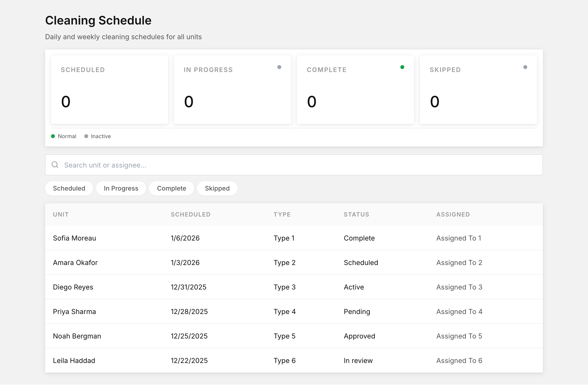
Task: Click the date 1/6/2026
Action: [185, 239]
